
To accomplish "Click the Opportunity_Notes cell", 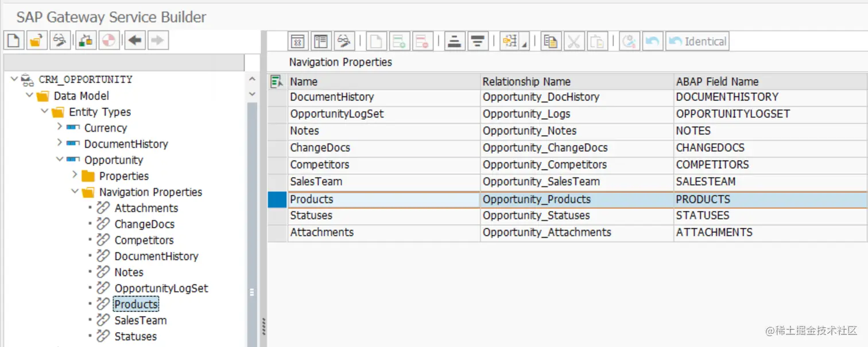I will 577,131.
